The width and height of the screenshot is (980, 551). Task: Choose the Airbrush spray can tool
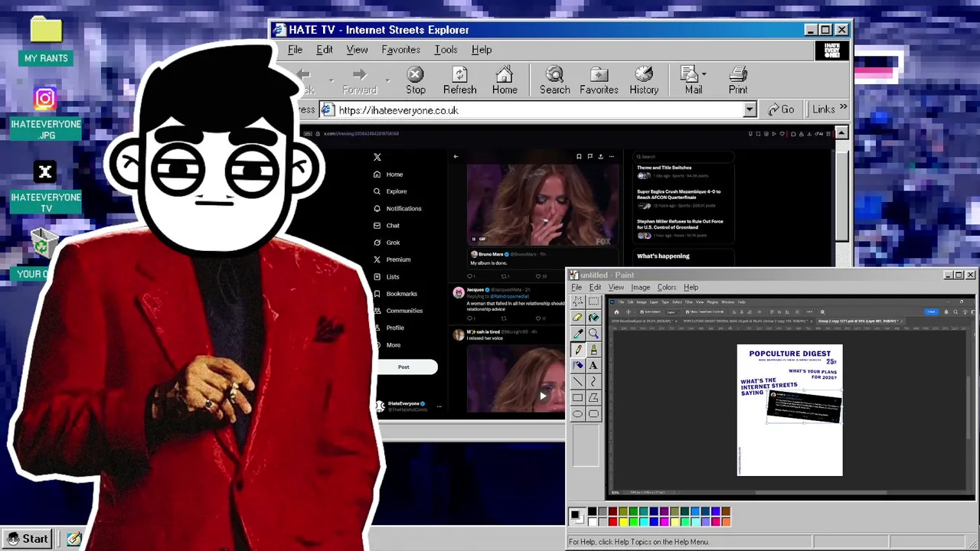577,366
